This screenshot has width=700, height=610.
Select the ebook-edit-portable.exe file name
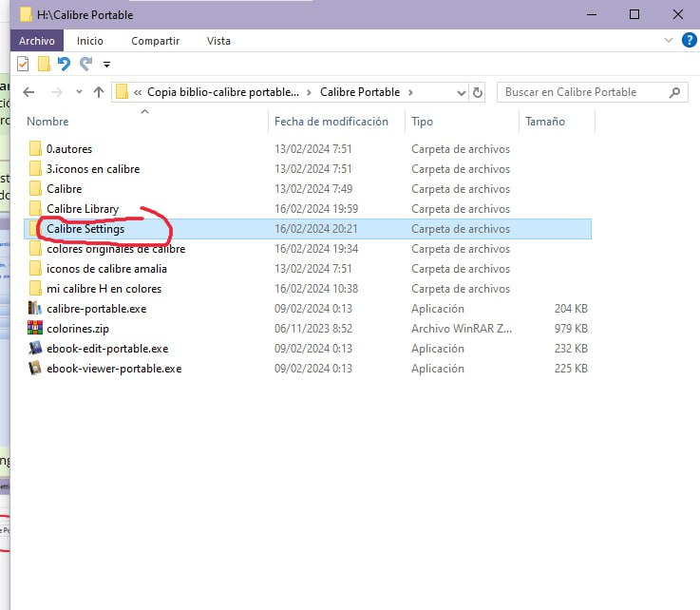[x=107, y=349]
